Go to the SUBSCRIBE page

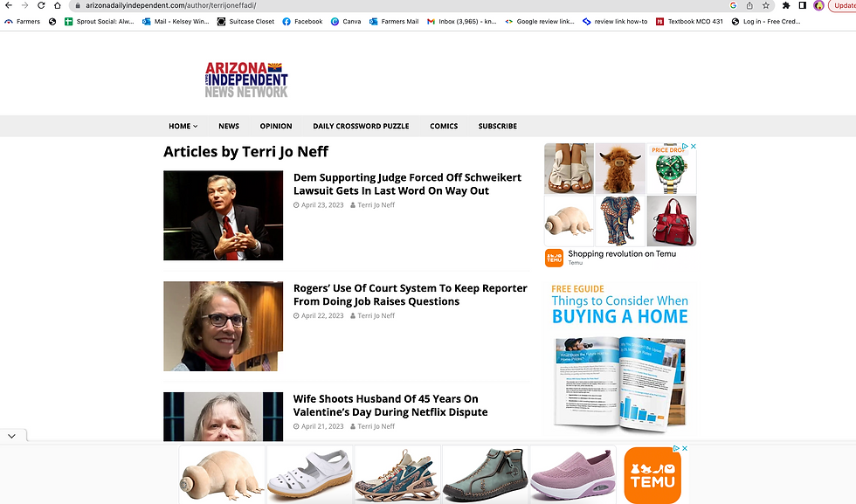coord(497,126)
